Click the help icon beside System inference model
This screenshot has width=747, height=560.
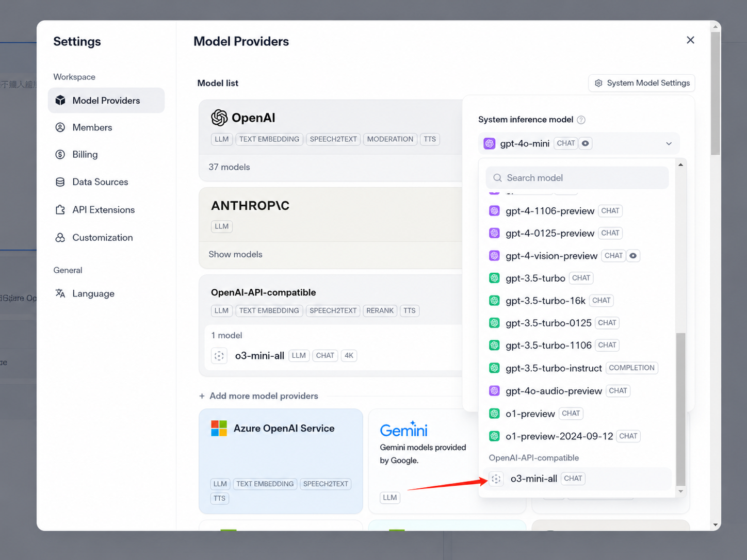581,120
